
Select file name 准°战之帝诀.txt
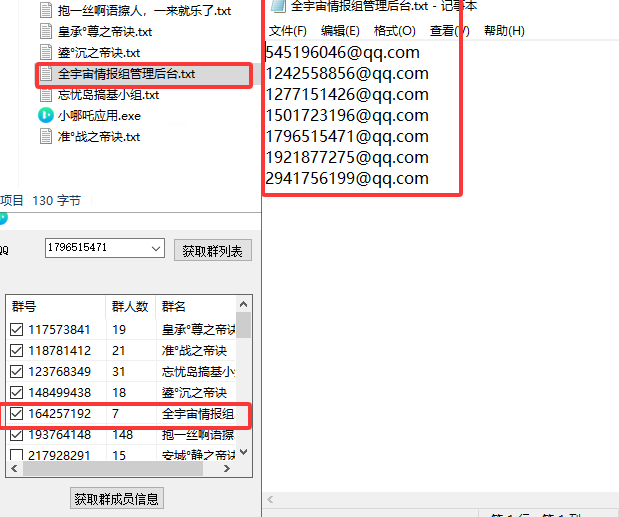99,137
